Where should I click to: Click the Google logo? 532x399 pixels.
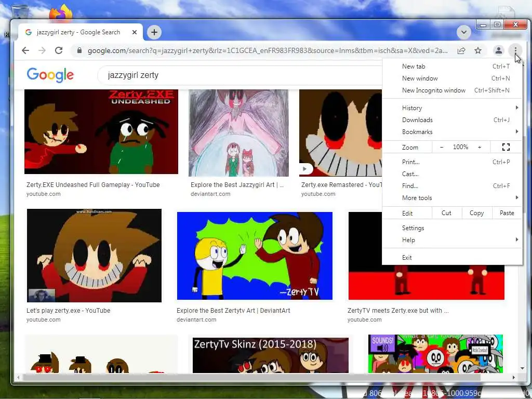(50, 75)
